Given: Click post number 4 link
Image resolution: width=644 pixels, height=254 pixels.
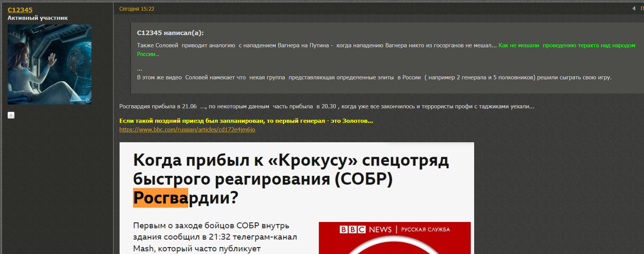Looking at the screenshot, I should tap(634, 8).
